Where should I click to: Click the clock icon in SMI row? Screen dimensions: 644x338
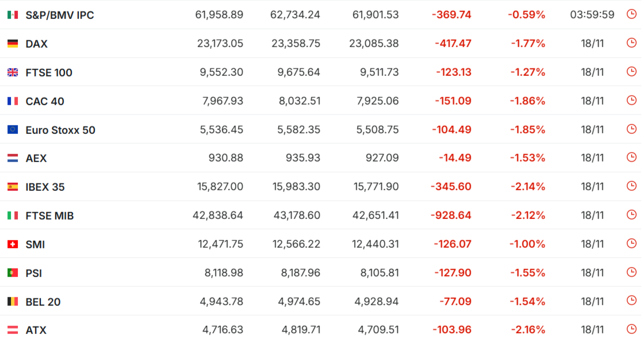click(631, 244)
